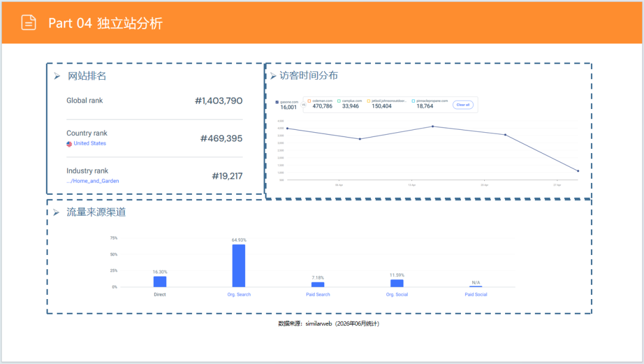This screenshot has height=364, width=644.
Task: Click the 75% y-axis label
Action: [114, 238]
